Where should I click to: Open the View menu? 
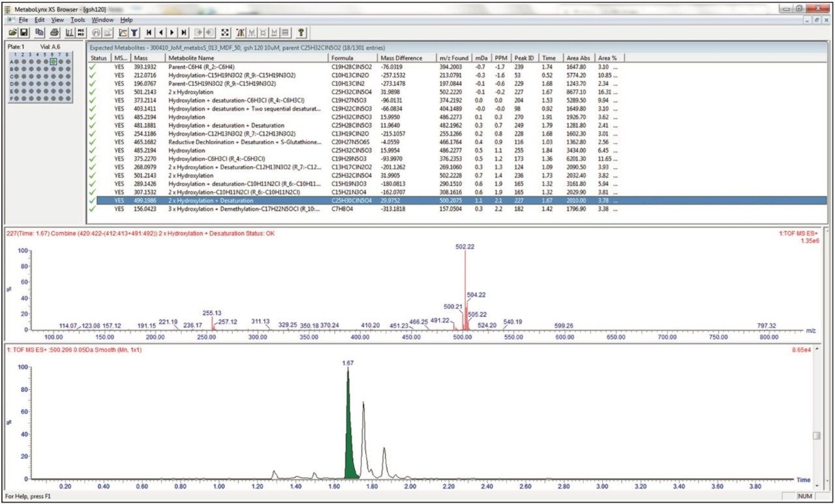57,20
